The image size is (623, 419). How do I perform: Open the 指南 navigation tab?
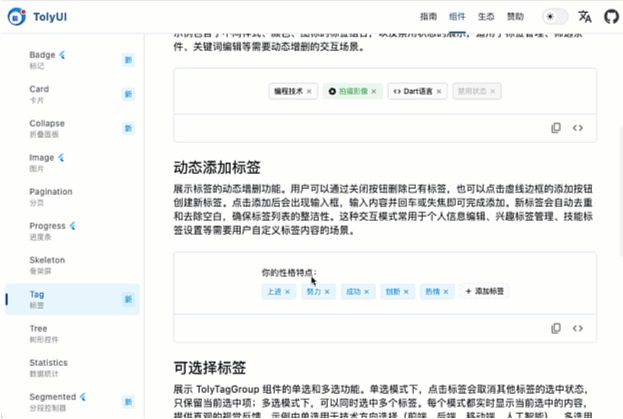[428, 17]
